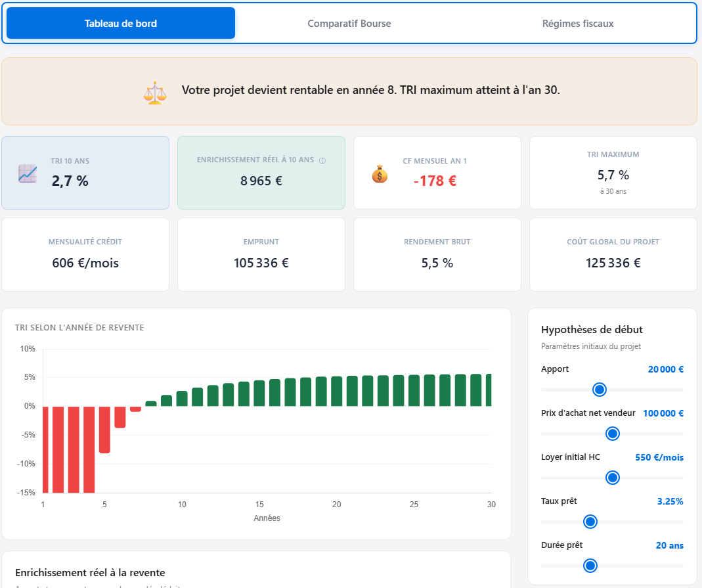702x588 pixels.
Task: Click the Prix d'achat net vendeur slider handle
Action: tap(612, 434)
